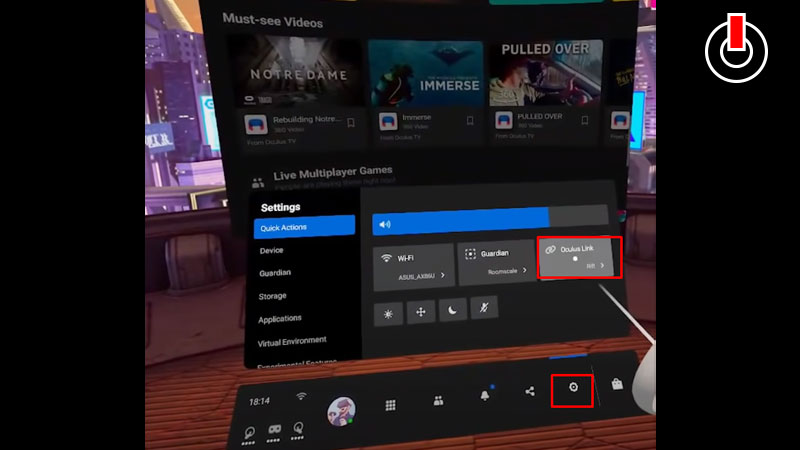800x450 pixels.
Task: Open the People icon in bottom bar
Action: 438,401
